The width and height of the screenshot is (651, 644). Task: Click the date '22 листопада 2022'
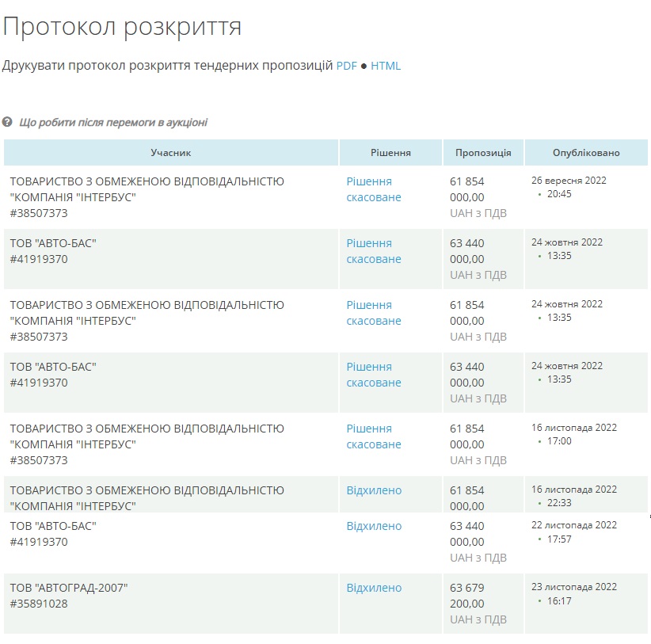coord(574,525)
